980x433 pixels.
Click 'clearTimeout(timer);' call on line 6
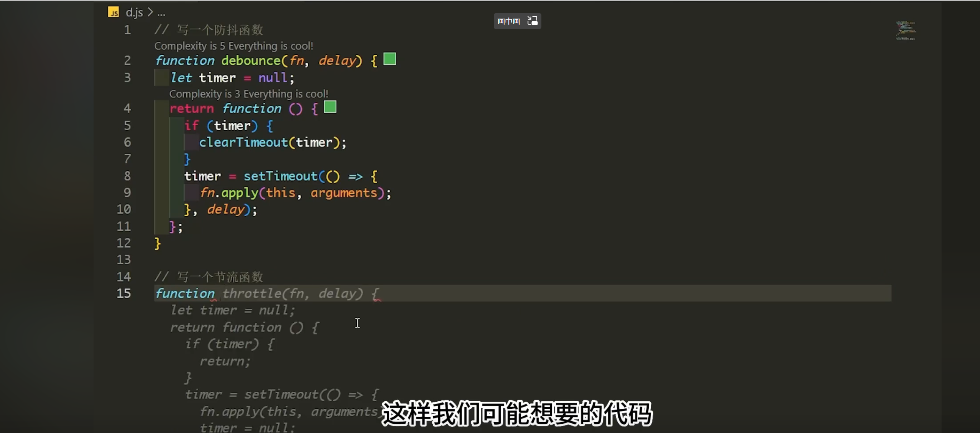273,142
